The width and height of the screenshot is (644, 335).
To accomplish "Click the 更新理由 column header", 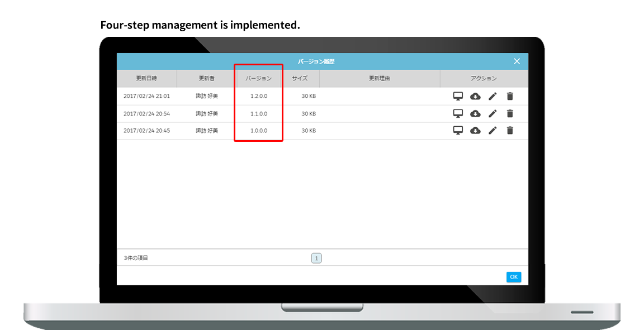I will click(x=380, y=78).
